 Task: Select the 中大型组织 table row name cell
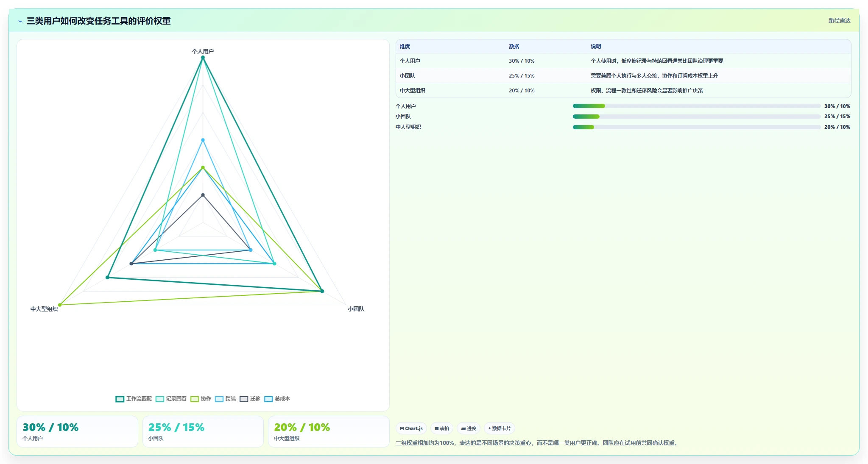point(412,91)
